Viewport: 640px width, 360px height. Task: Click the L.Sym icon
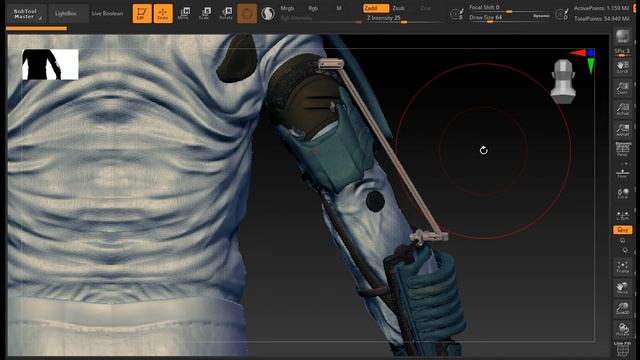click(x=622, y=216)
